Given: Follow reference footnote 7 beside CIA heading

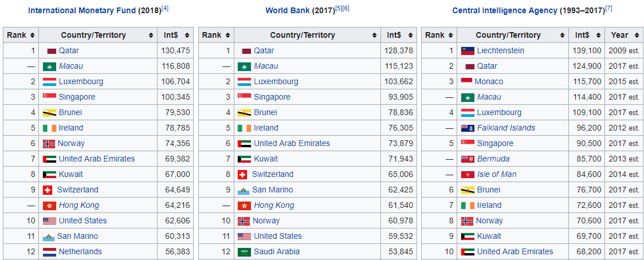Looking at the screenshot, I should 608,8.
